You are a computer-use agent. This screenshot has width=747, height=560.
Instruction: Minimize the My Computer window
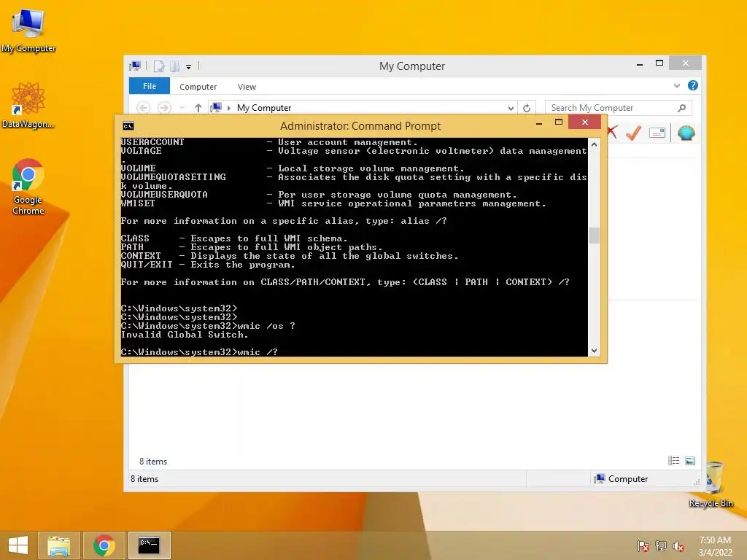(x=640, y=63)
